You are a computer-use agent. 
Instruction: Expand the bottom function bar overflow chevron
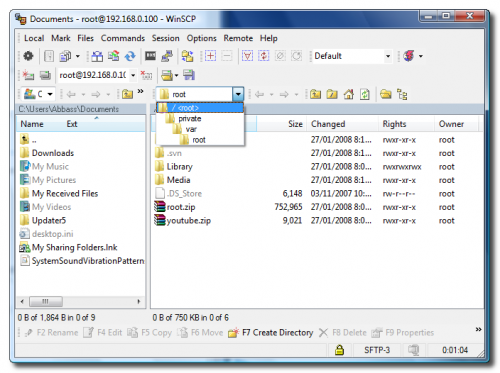click(x=478, y=329)
